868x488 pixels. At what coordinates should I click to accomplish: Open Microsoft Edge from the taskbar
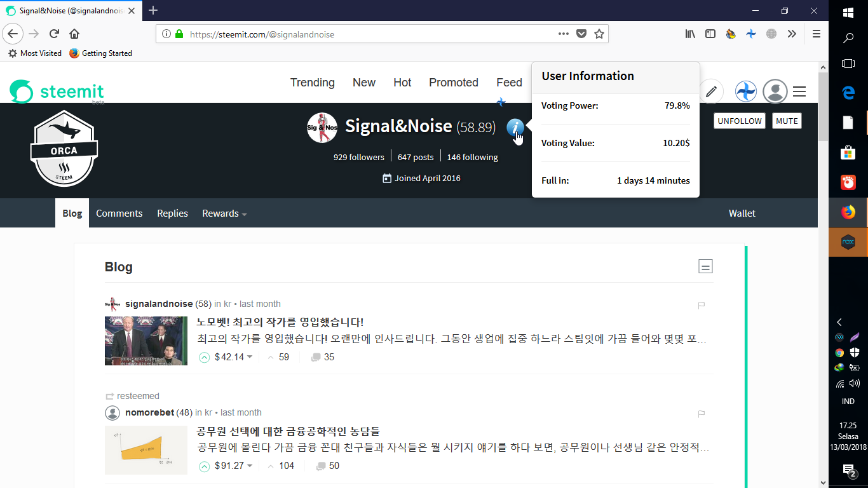[848, 93]
